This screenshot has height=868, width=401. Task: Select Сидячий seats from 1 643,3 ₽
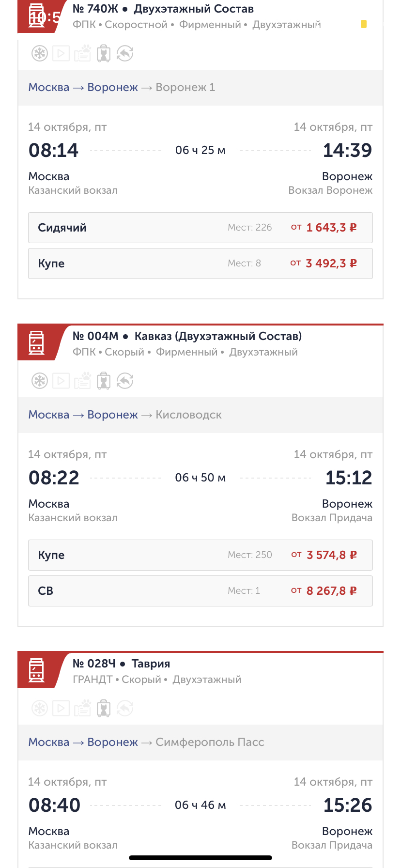point(200,228)
